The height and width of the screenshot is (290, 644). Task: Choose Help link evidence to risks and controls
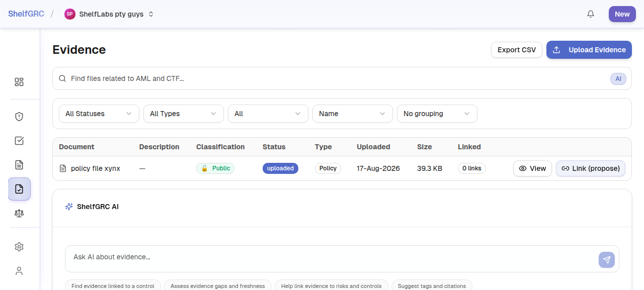[x=332, y=286]
